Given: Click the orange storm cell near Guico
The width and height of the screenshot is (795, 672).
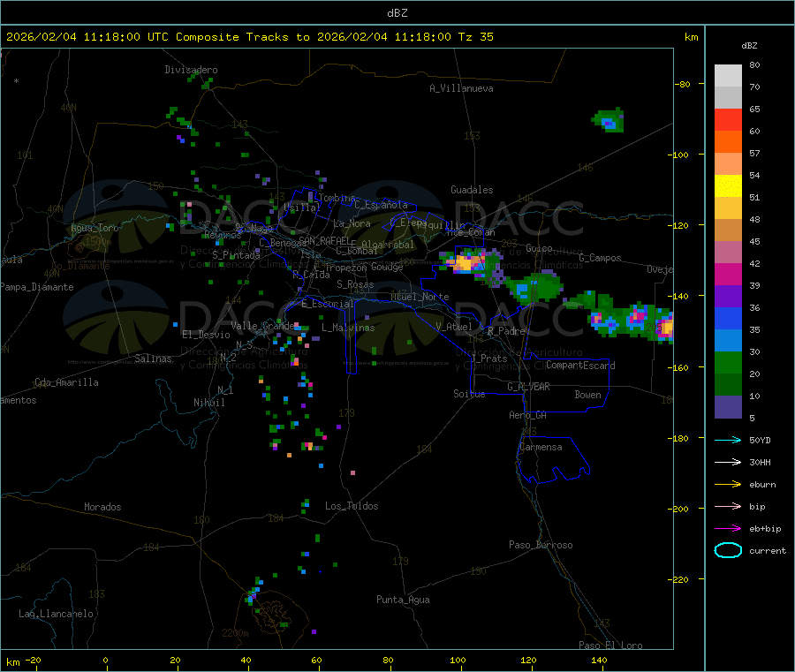Looking at the screenshot, I should click(x=465, y=263).
